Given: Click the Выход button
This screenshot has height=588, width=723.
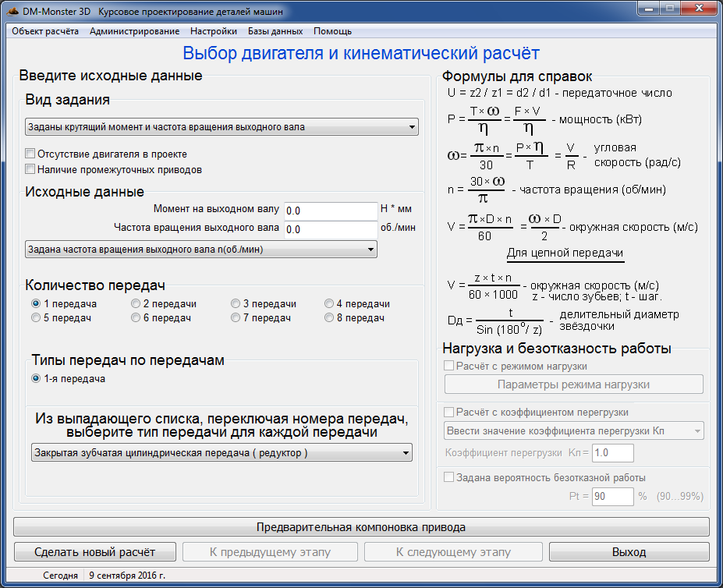Looking at the screenshot, I should (x=629, y=552).
